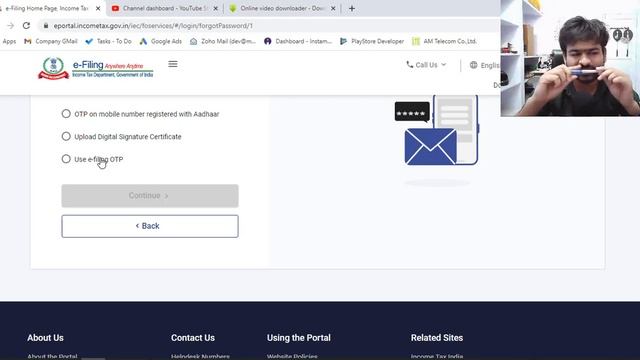Viewport: 640px width, 360px height.
Task: Go back with the Back button
Action: coord(150,226)
